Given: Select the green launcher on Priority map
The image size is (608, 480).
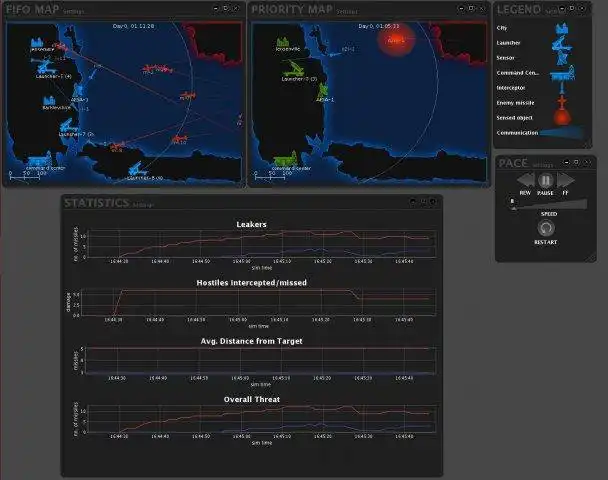Looking at the screenshot, I should (294, 67).
